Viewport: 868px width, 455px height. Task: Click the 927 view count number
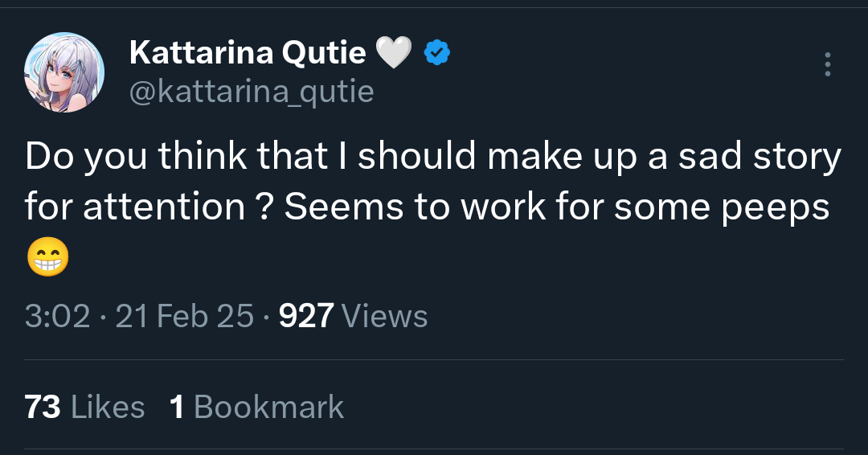(x=305, y=316)
